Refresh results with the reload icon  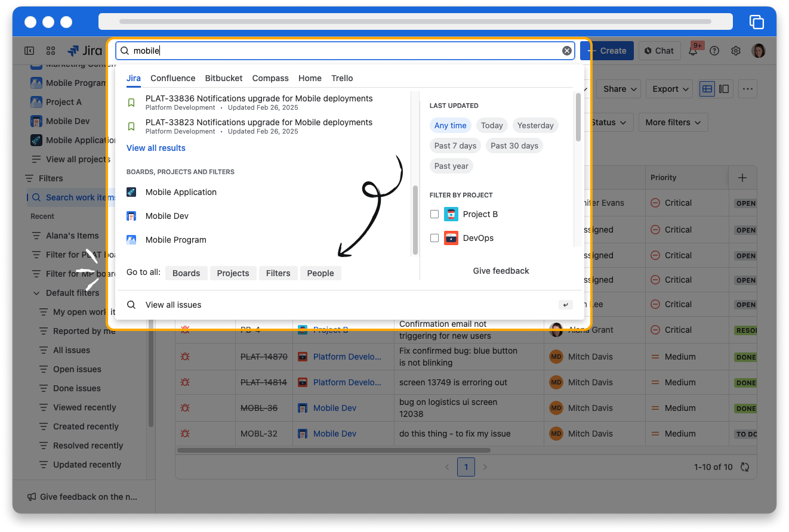(745, 467)
